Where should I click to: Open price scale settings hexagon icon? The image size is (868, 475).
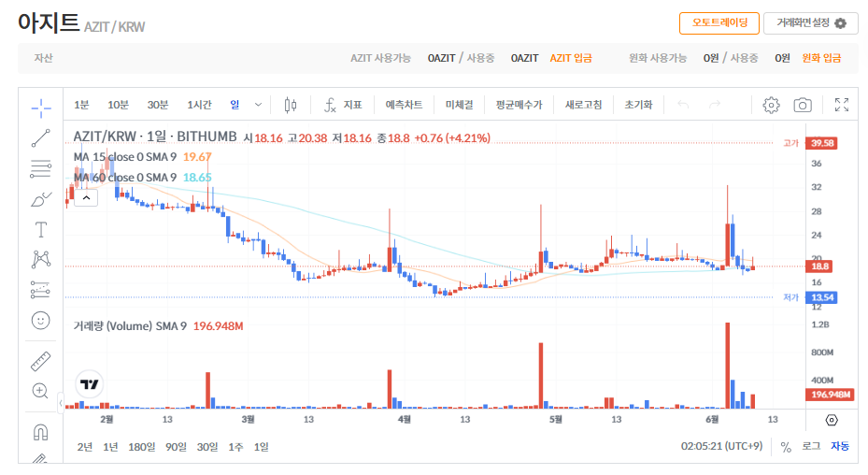pos(832,420)
